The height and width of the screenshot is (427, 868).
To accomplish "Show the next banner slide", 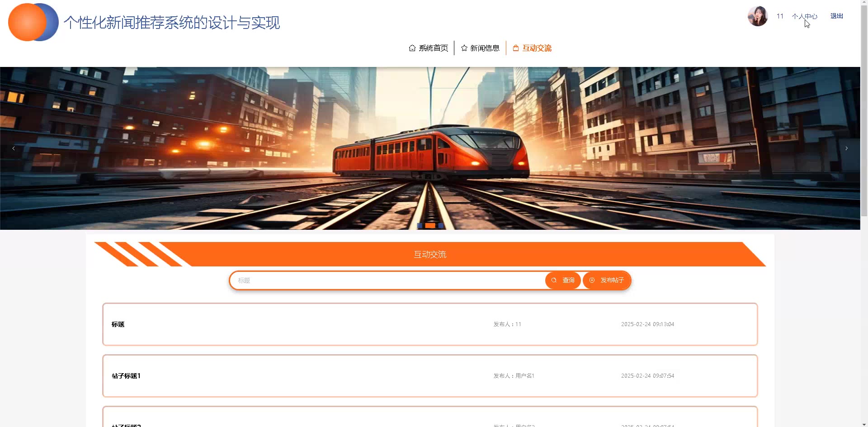I will click(x=846, y=148).
